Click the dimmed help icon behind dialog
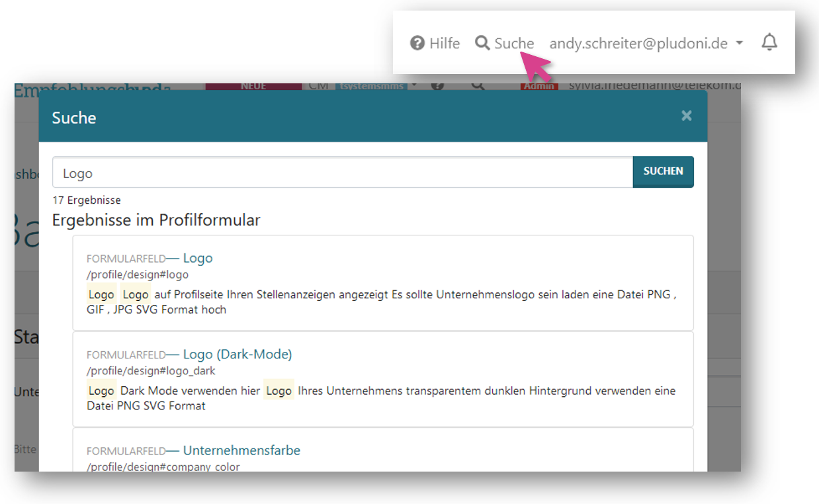 tap(437, 86)
